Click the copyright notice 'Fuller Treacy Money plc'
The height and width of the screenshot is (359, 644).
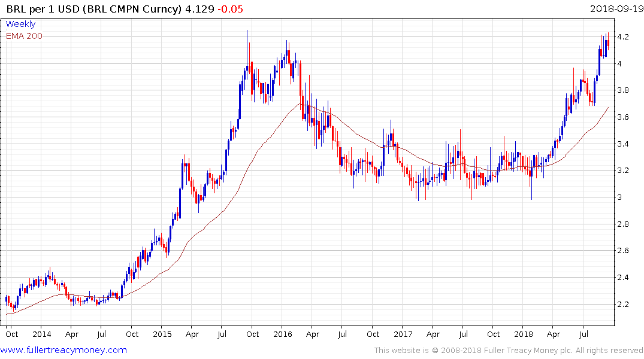pos(528,351)
